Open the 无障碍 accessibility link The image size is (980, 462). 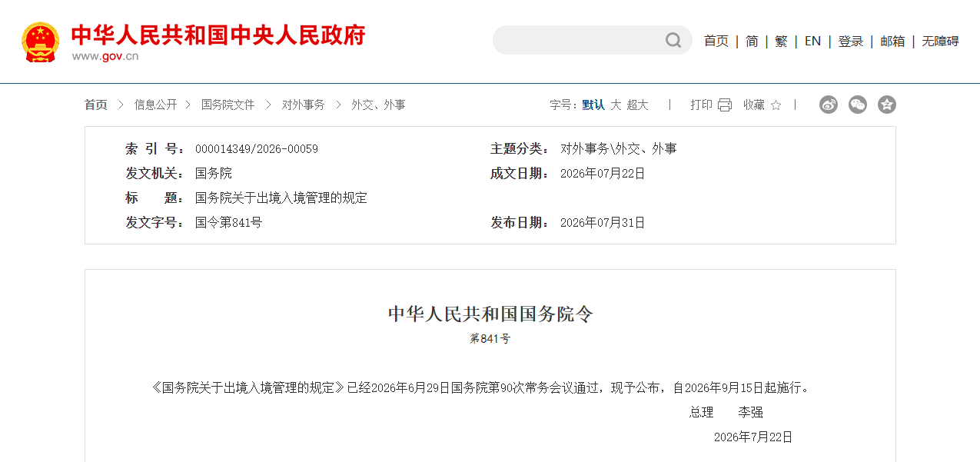(x=940, y=42)
